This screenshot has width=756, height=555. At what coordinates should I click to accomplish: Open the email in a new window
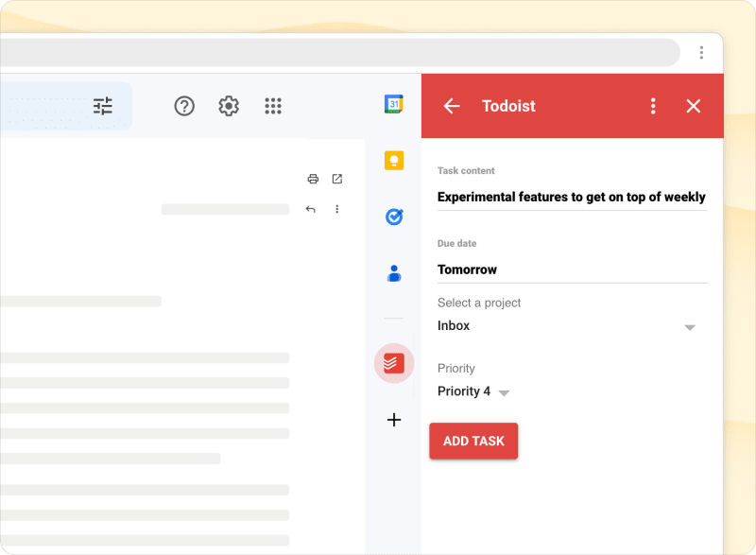[337, 179]
